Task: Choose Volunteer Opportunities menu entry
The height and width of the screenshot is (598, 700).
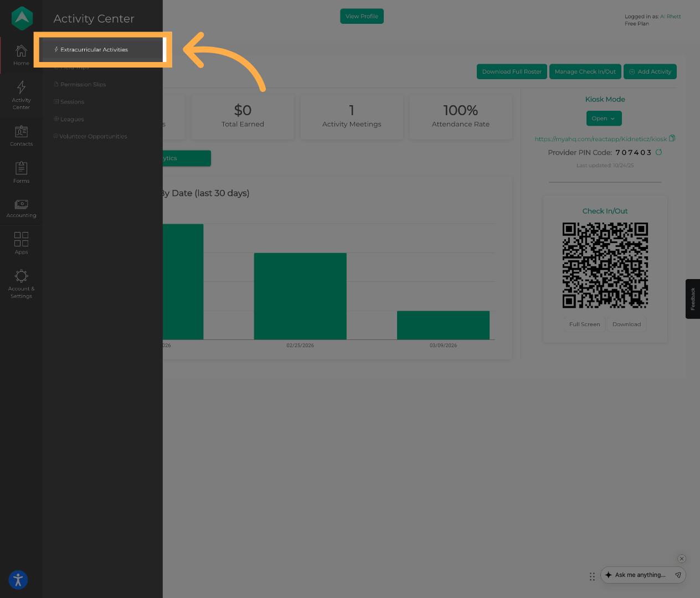Action: [93, 137]
